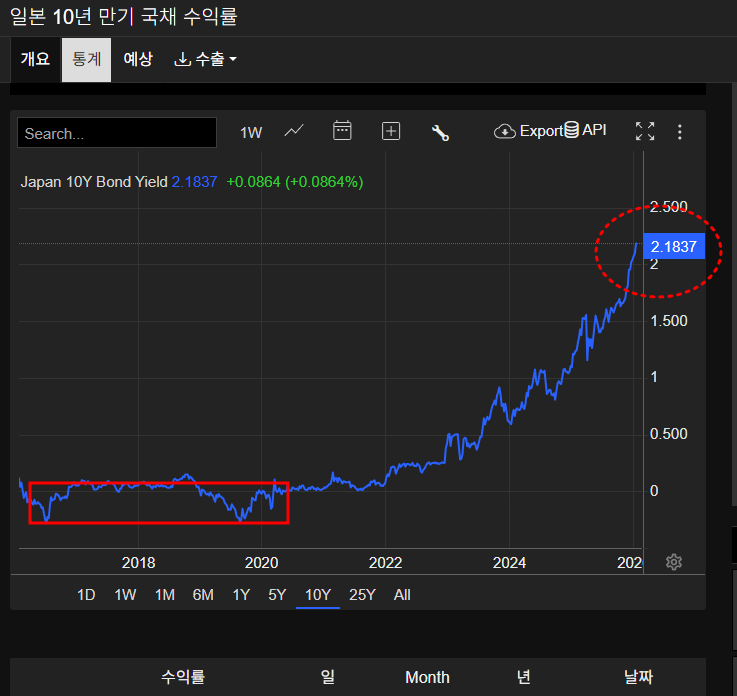Screen dimensions: 737x696
Task: Switch to the 개요 tab
Action: pyautogui.click(x=35, y=59)
